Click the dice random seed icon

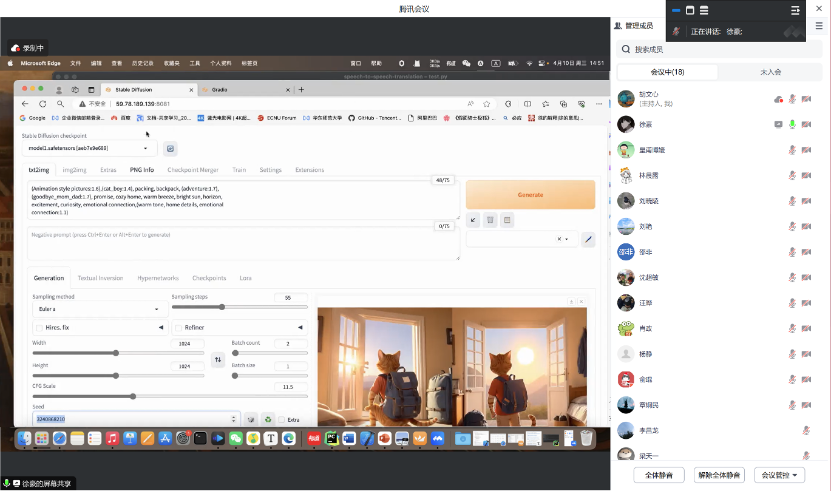coord(251,419)
